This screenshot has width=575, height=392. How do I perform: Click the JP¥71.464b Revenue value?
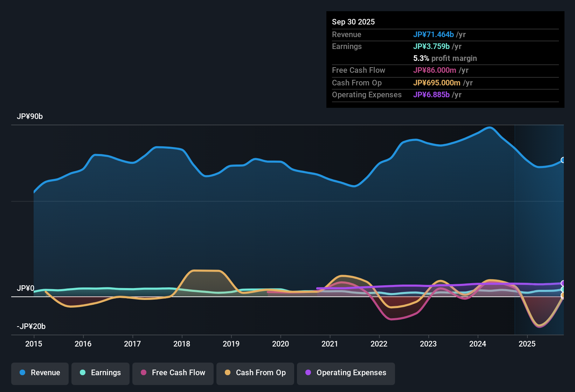click(434, 34)
